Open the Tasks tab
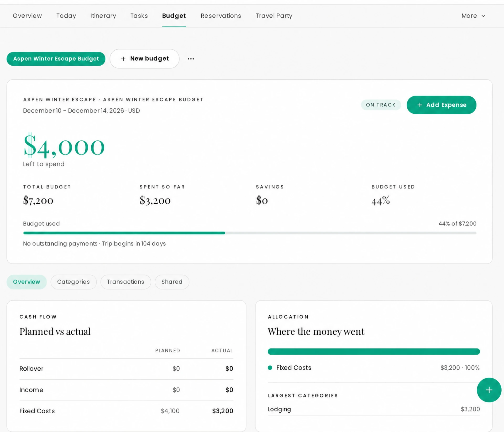 pyautogui.click(x=139, y=16)
